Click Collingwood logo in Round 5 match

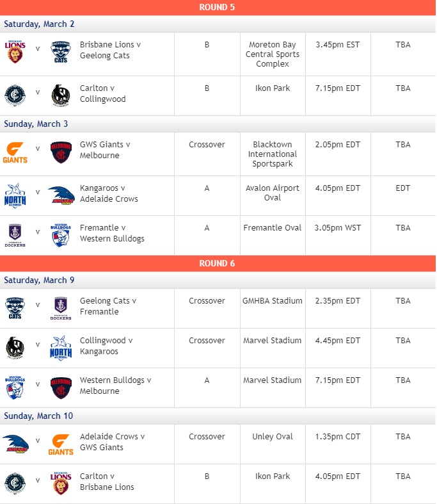61,95
